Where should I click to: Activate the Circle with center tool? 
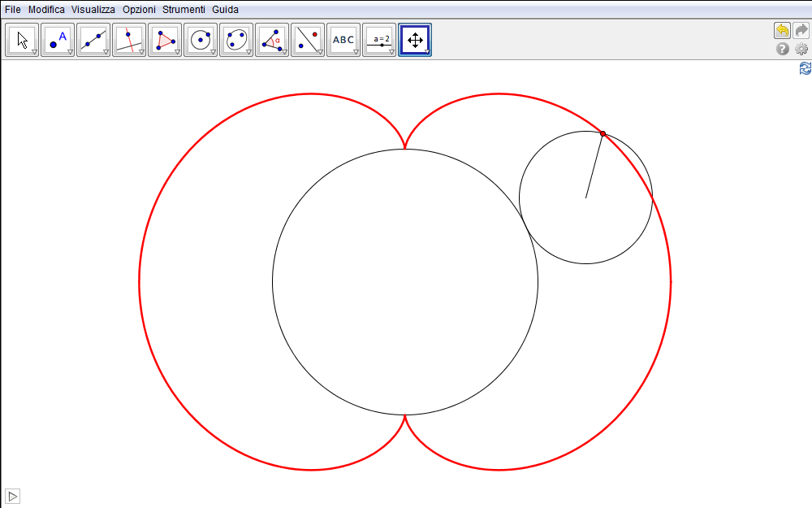coord(201,40)
